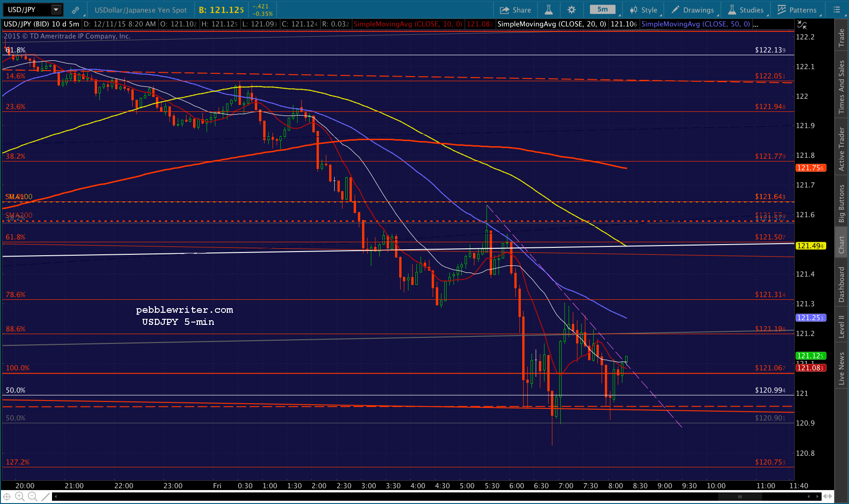Open chart settings gear icon

pyautogui.click(x=571, y=10)
